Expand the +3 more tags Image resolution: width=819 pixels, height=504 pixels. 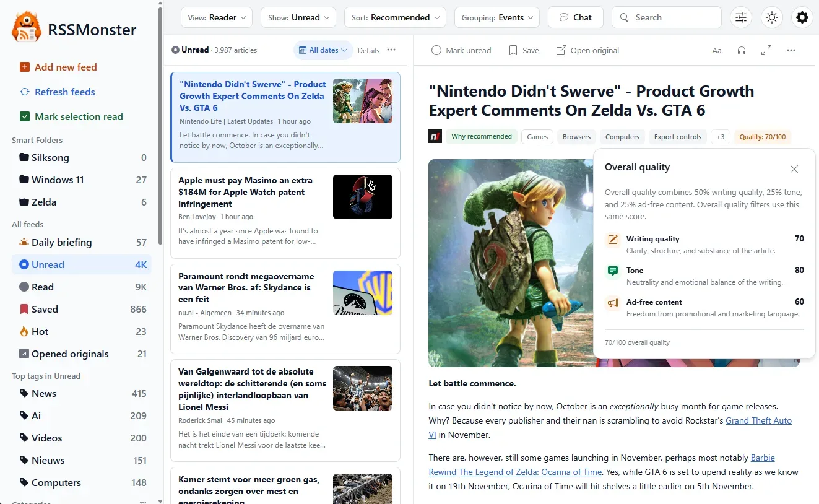tap(720, 137)
